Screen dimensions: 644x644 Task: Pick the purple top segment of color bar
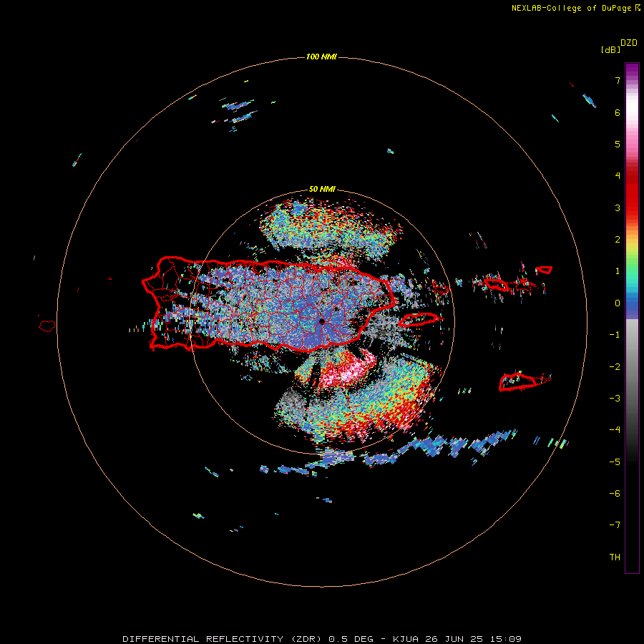632,70
